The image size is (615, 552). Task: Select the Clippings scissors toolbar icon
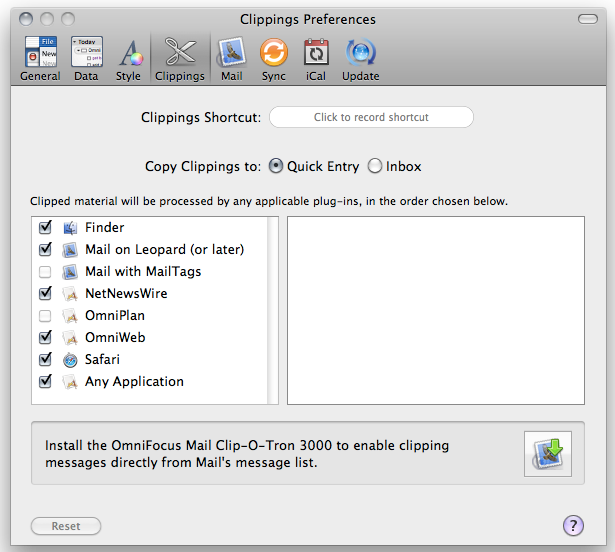point(180,51)
